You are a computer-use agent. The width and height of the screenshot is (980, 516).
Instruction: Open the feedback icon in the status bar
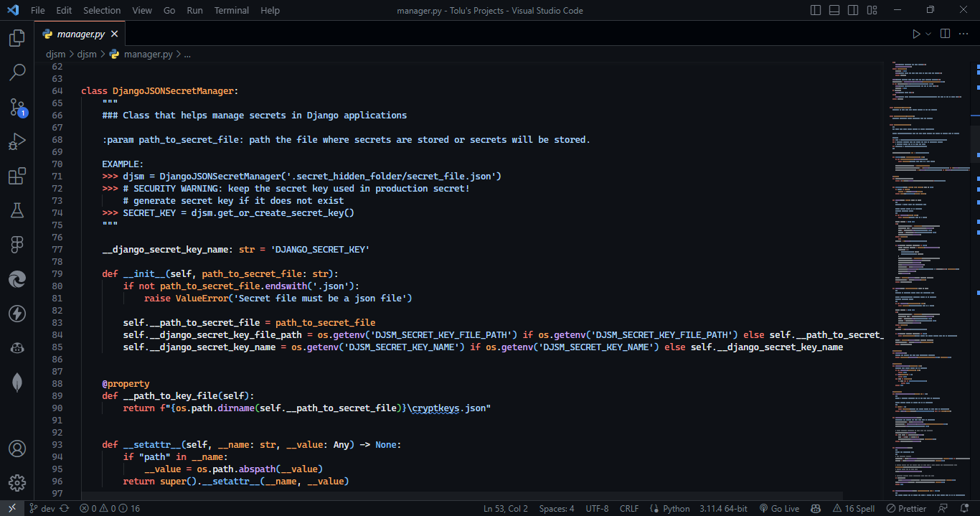(x=943, y=508)
